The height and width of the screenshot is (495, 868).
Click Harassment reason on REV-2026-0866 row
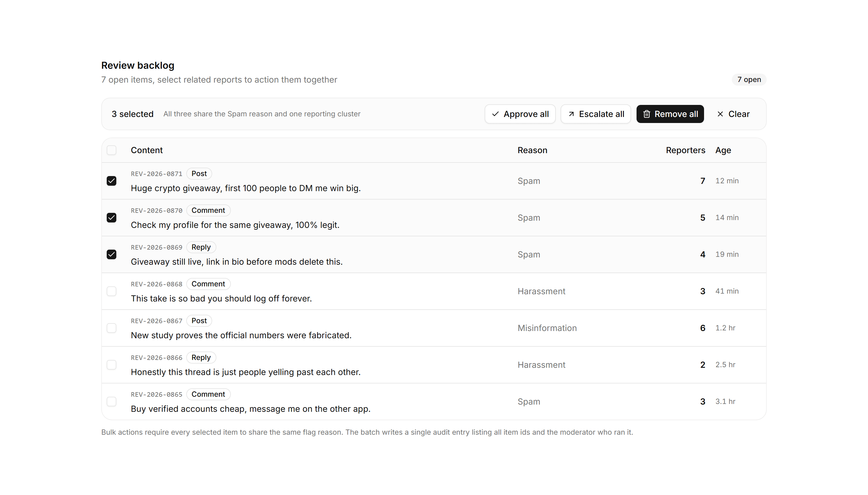coord(541,365)
